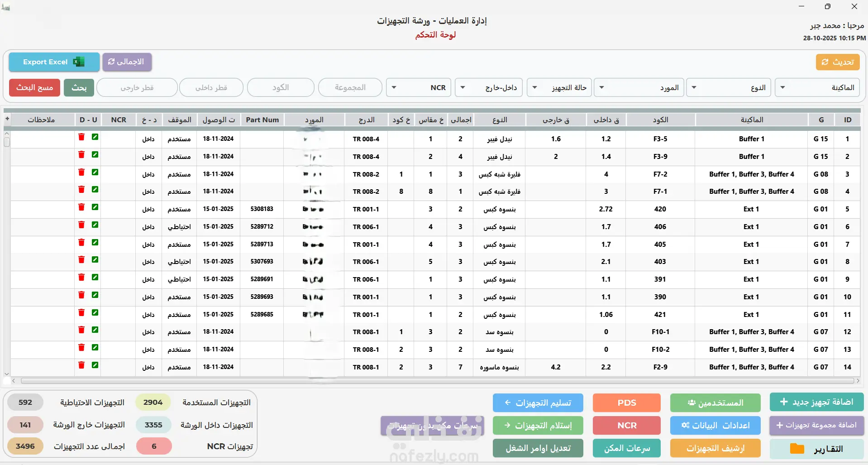Viewport: 868px width, 465px height.
Task: Click the vertical scrollbar thumb at table left
Action: 7,142
